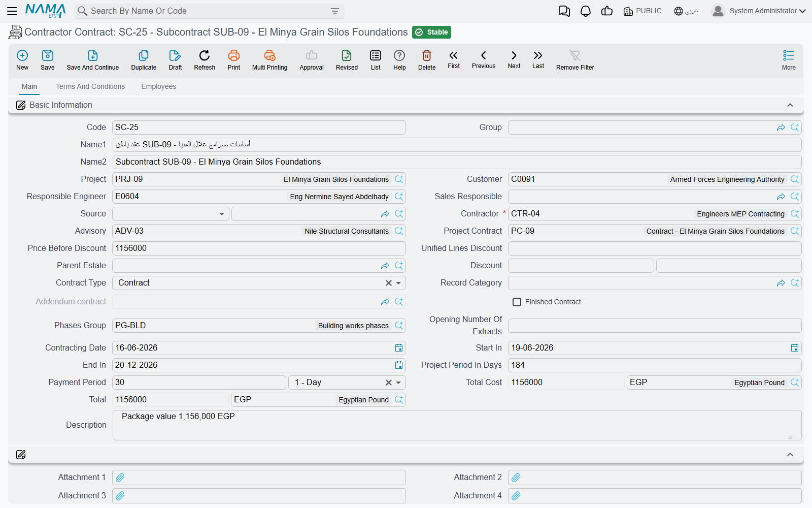Open System Administrator user menu
This screenshot has width=812, height=508.
tap(759, 11)
